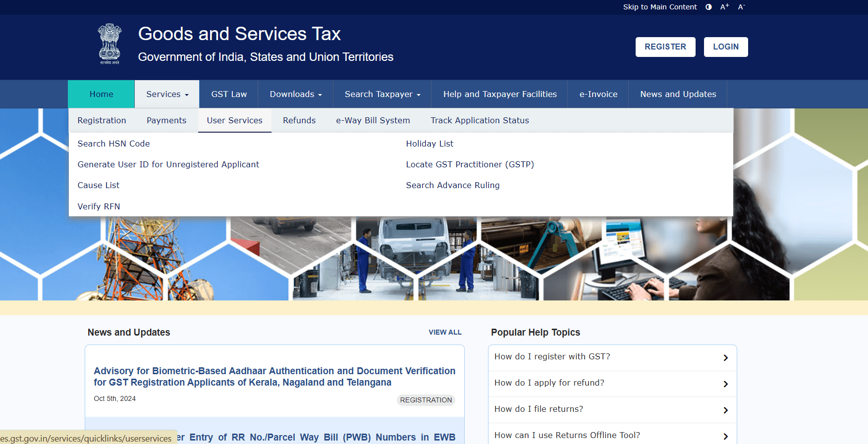The image size is (868, 444).
Task: Select the e-Way Bill System tab
Action: (373, 120)
